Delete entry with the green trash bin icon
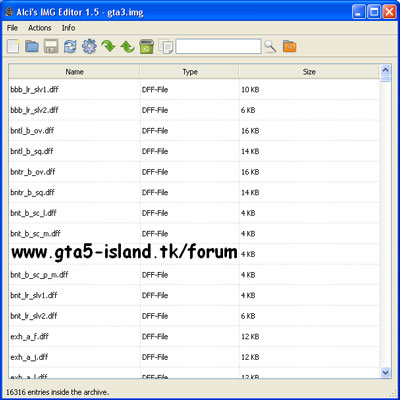400x400 pixels. pos(146,46)
